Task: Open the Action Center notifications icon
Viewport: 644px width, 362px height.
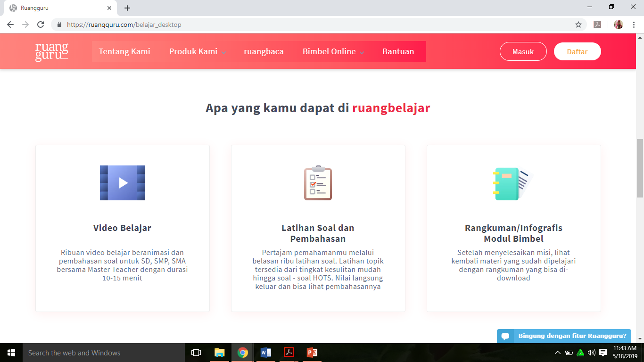Action: [603, 353]
